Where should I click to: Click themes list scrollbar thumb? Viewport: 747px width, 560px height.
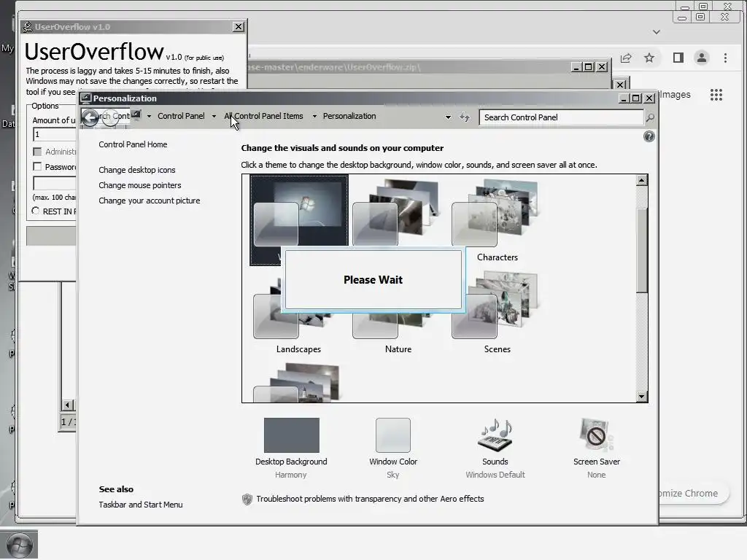pyautogui.click(x=642, y=250)
